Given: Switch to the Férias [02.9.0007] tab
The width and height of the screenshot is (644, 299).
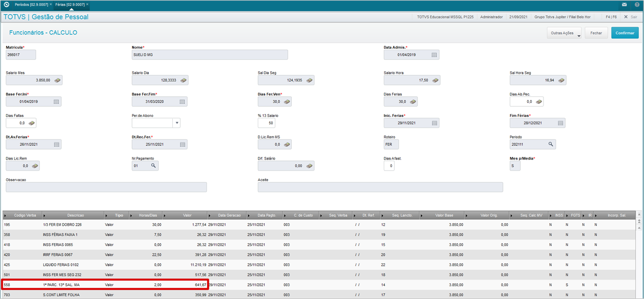Looking at the screenshot, I should click(69, 4).
